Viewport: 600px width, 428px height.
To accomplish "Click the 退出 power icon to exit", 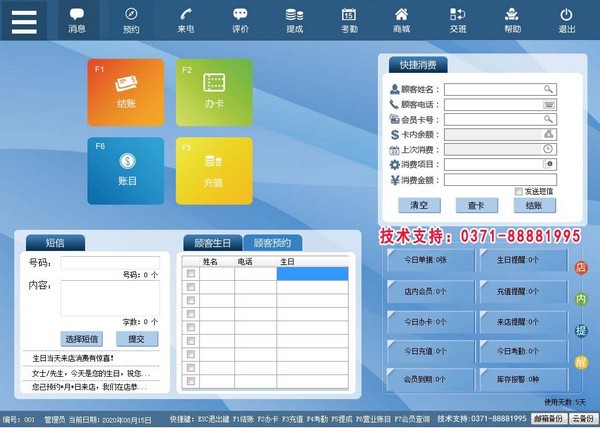I will (566, 19).
